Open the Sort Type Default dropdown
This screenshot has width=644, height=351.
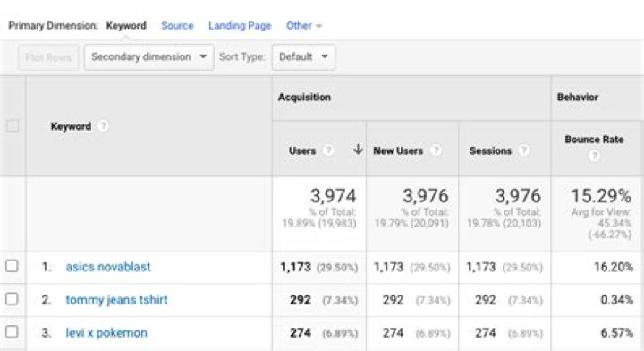coord(303,56)
